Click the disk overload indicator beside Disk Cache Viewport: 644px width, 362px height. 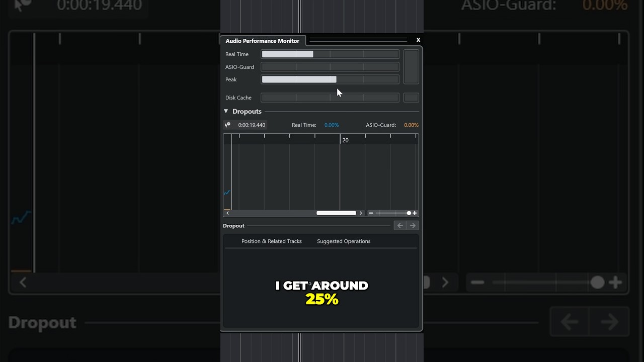click(x=411, y=98)
